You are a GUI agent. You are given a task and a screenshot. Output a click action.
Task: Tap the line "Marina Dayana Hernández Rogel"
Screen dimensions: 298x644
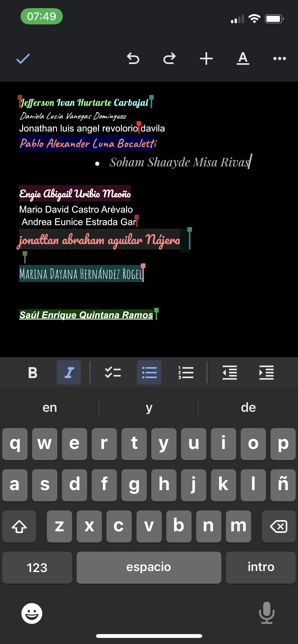pyautogui.click(x=81, y=274)
